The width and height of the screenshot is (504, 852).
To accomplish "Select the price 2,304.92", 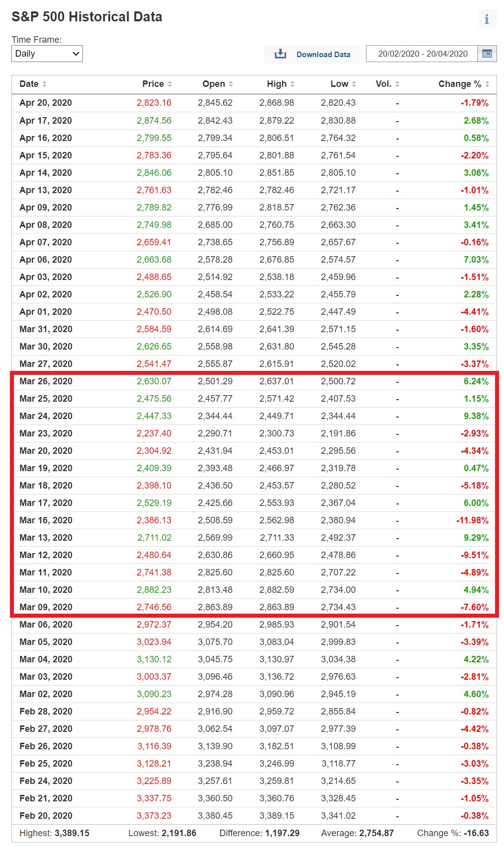I will click(x=154, y=451).
